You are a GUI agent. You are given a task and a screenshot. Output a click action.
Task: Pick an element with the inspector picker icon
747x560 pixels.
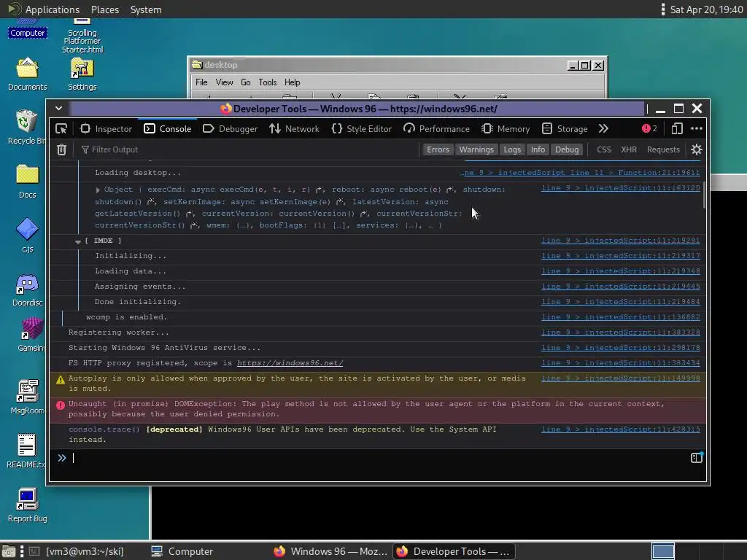61,128
